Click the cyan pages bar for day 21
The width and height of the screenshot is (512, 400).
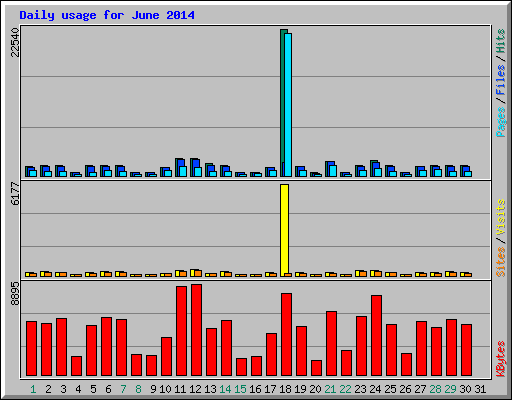click(x=333, y=171)
